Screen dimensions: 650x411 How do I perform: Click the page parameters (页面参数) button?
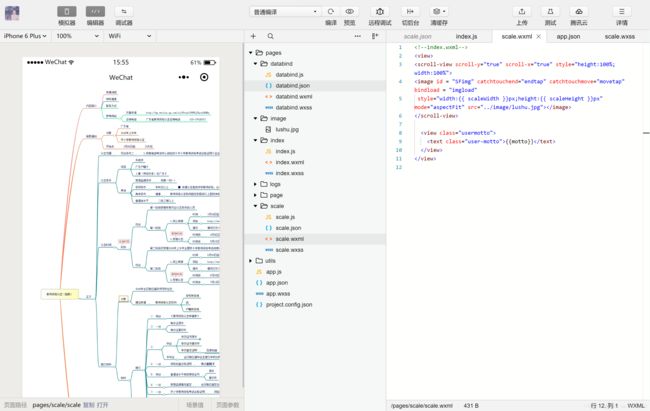point(228,405)
